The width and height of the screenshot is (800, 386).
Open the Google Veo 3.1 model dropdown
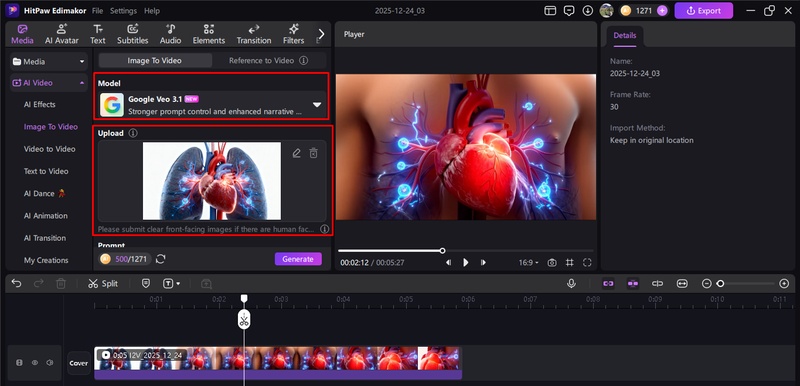pos(211,105)
